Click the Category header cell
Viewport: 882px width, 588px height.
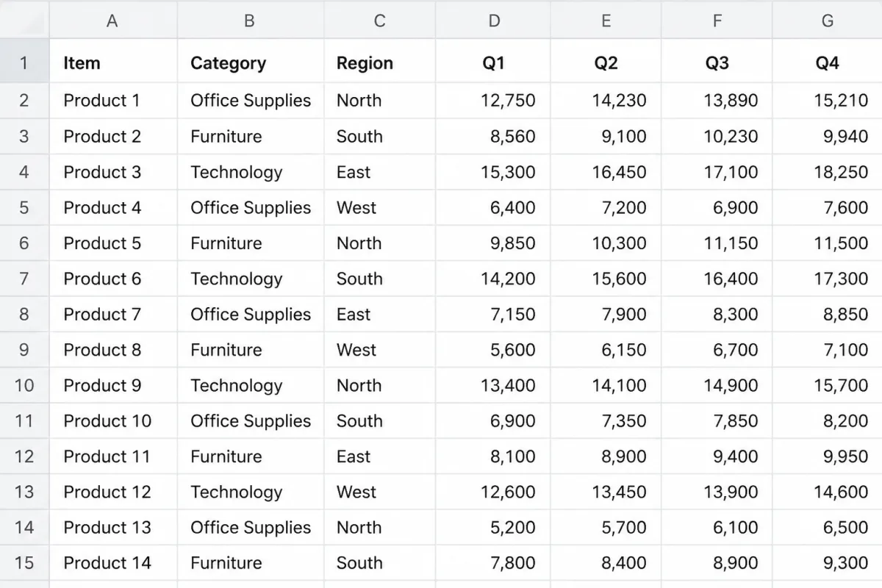tap(251, 63)
